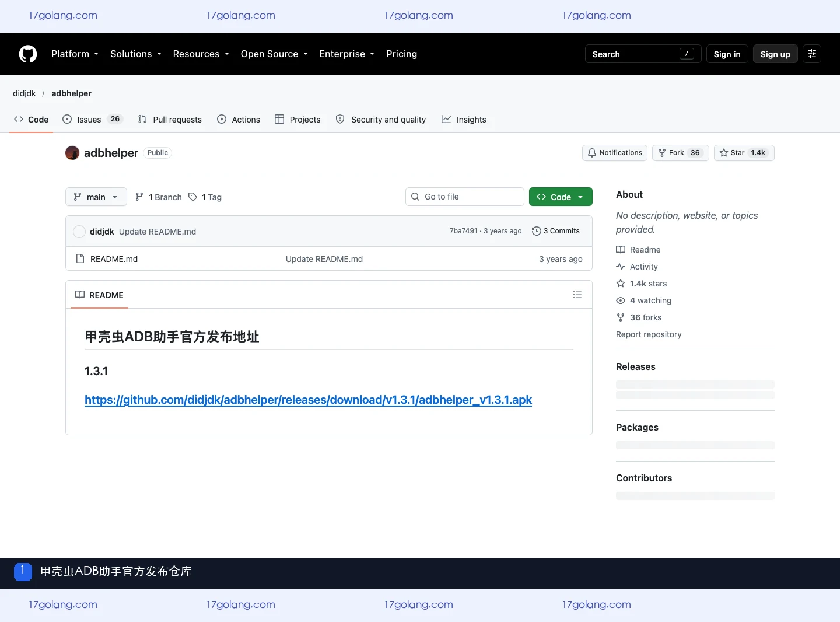The image size is (840, 622).
Task: Switch to the Issues tab
Action: 92,120
